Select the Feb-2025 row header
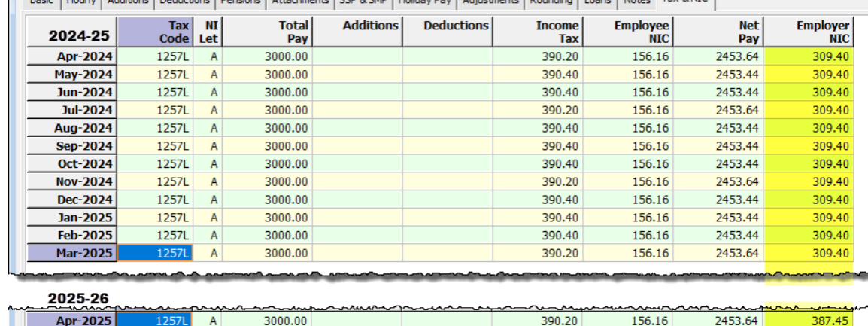Image resolution: width=868 pixels, height=326 pixels. tap(72, 235)
